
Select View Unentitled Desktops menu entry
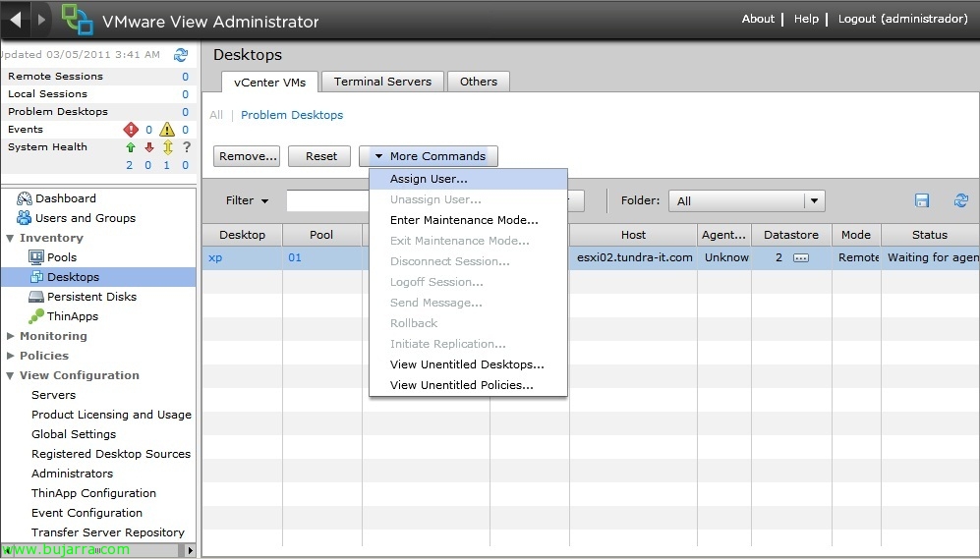[468, 364]
